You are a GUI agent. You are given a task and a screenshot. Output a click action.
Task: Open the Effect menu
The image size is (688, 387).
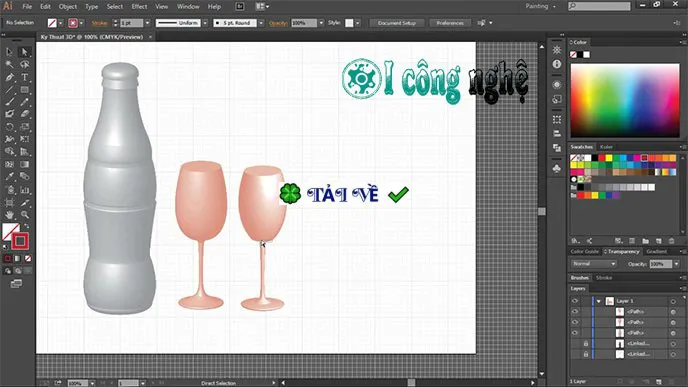coord(139,7)
